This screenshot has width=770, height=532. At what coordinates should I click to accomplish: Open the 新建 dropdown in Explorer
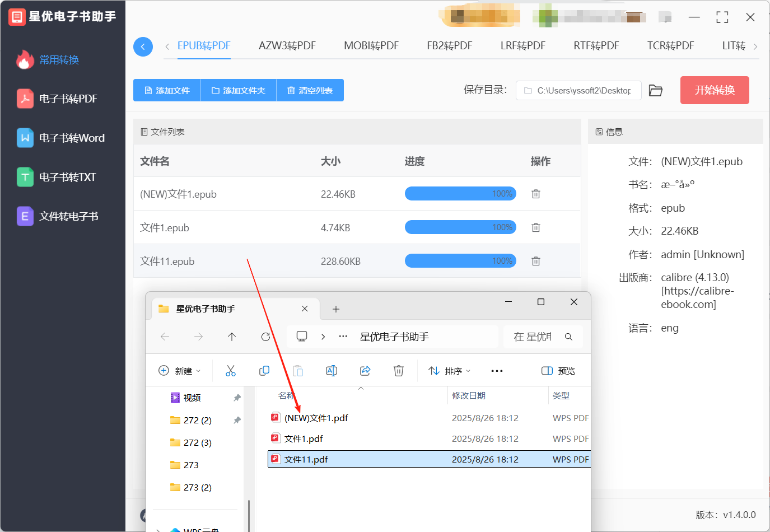[x=179, y=371]
